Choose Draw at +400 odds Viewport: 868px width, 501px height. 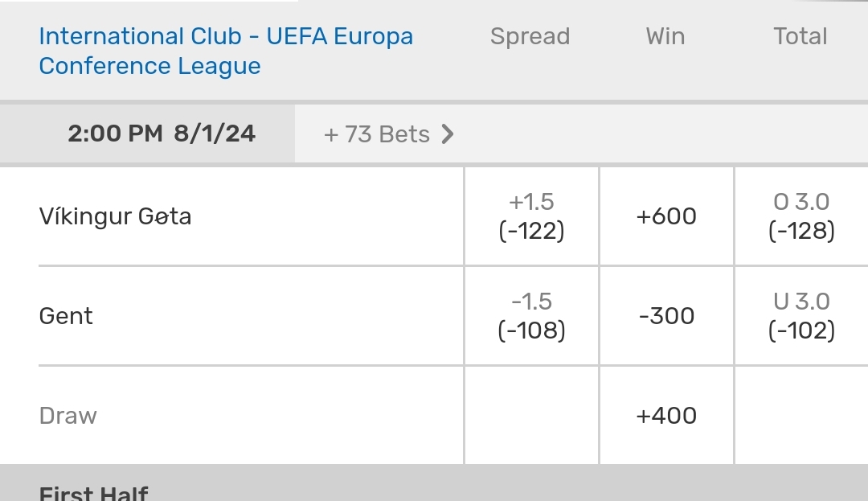[666, 416]
